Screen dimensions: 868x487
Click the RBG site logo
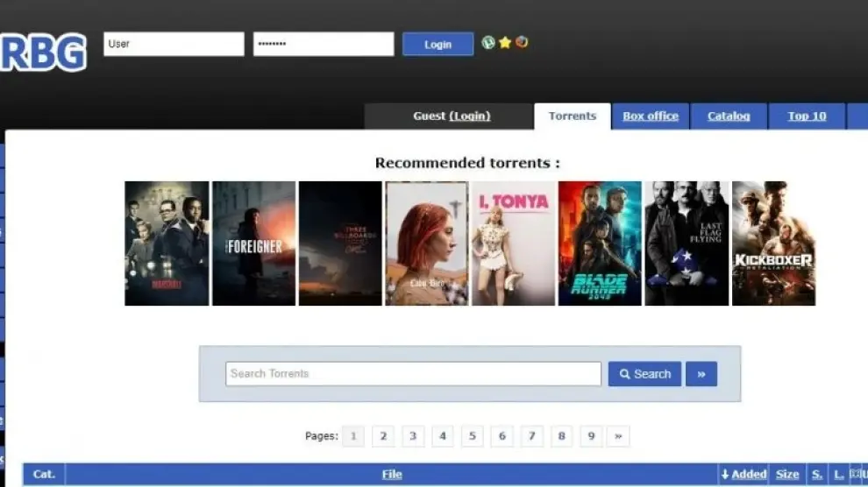pos(44,53)
